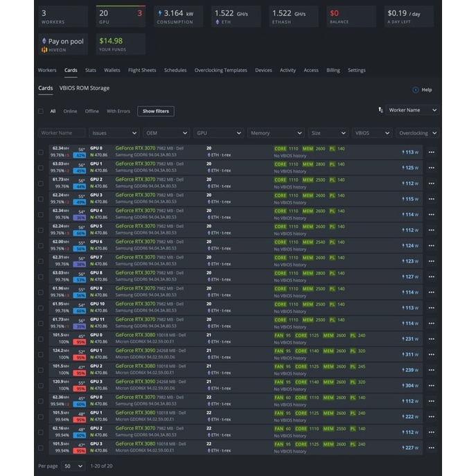The height and width of the screenshot is (476, 476).
Task: Click the sort order icon beside Worker Name
Action: point(380,110)
